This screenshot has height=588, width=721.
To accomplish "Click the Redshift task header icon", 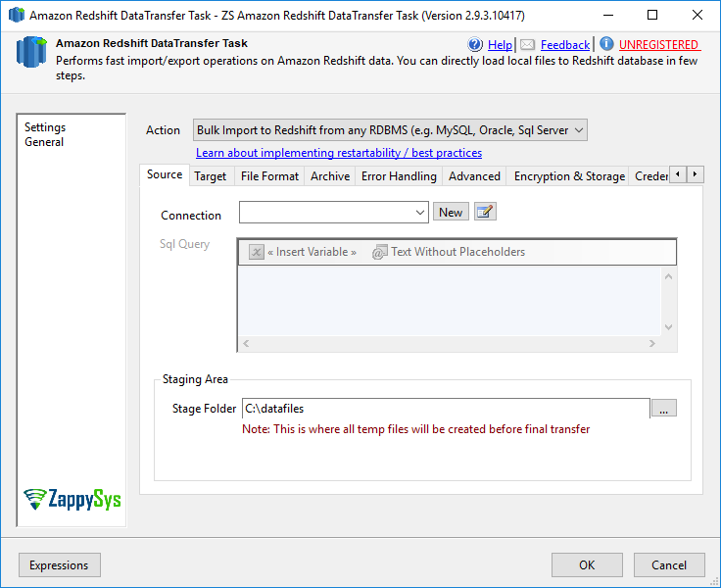I will pos(31,52).
